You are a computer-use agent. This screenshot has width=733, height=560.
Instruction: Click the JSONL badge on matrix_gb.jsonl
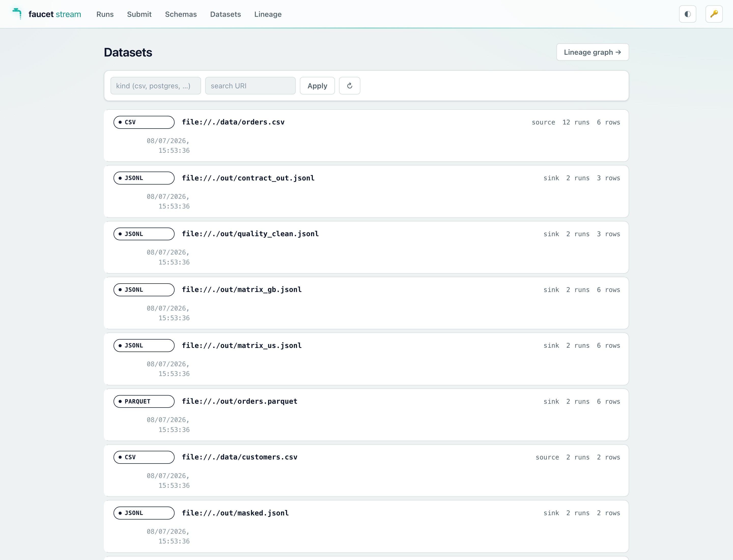(144, 290)
